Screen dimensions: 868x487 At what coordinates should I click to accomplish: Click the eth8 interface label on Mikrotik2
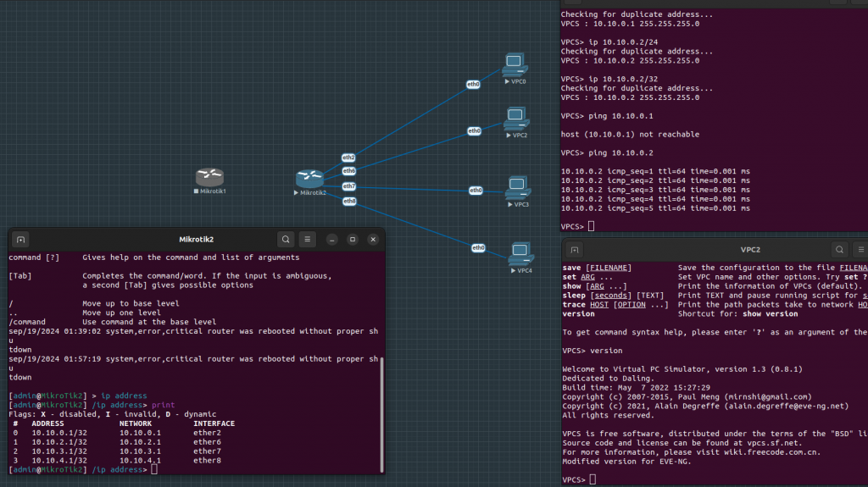coord(349,202)
